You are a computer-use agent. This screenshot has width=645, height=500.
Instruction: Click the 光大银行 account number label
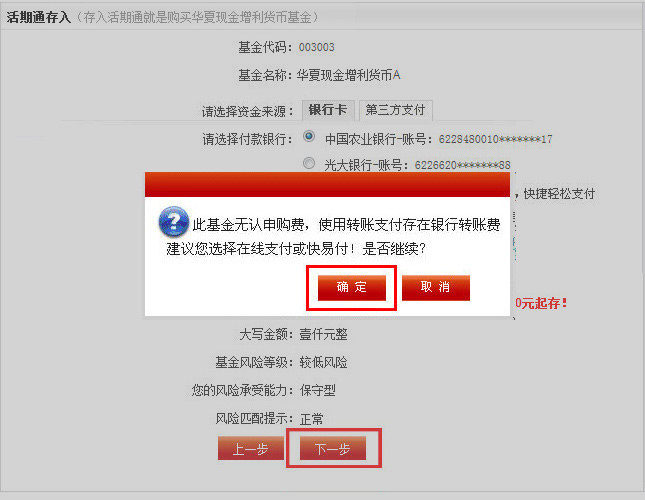click(x=417, y=165)
